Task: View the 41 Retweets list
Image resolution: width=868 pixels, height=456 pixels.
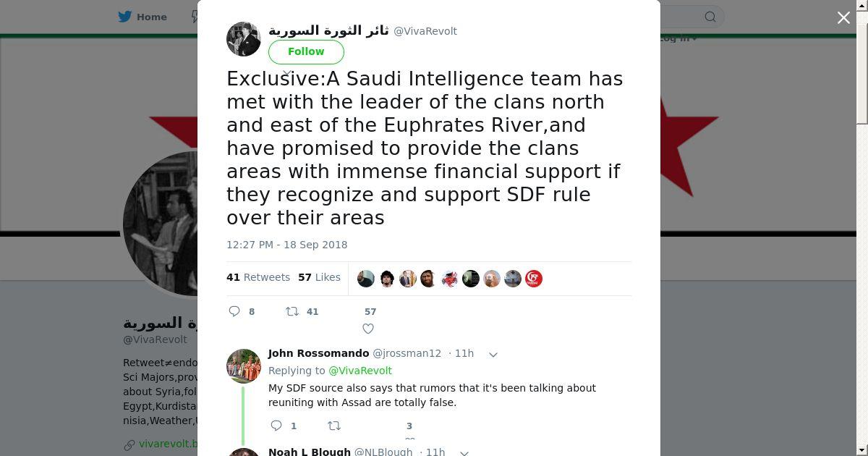Action: [x=258, y=277]
